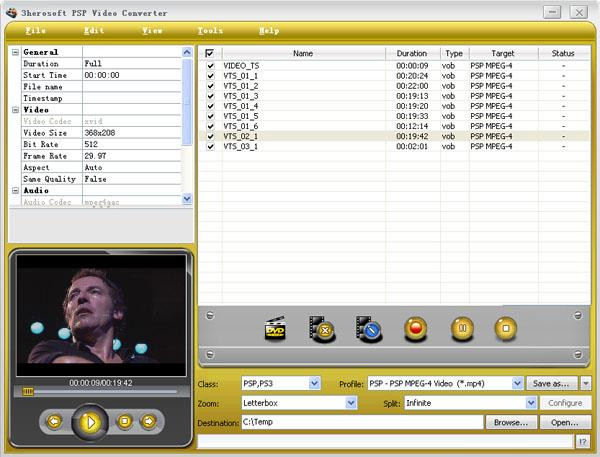Screen dimensions: 600x457
Task: Go to next clip in preview player
Action: pos(149,422)
